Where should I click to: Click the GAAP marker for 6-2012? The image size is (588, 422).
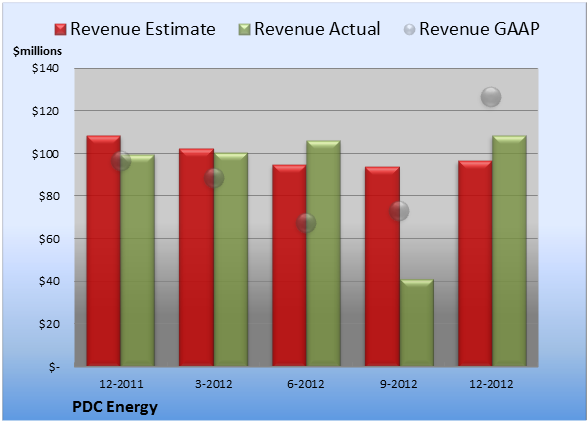click(306, 223)
